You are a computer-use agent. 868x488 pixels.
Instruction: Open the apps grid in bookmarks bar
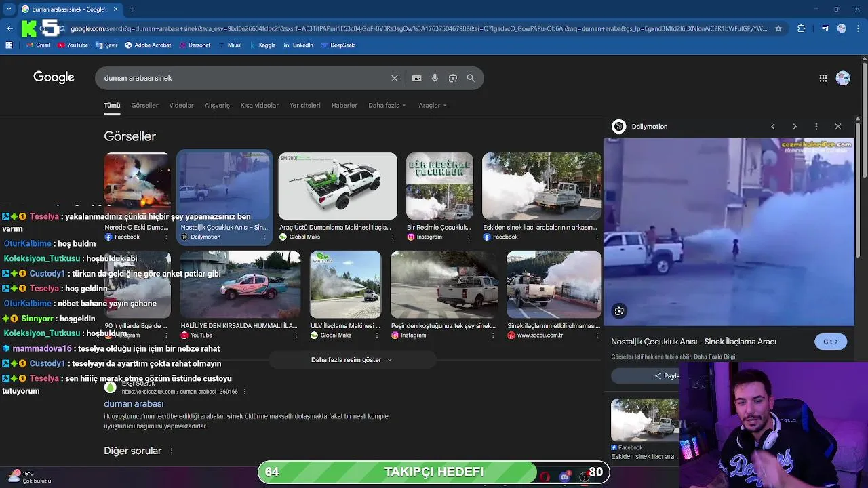click(x=9, y=45)
